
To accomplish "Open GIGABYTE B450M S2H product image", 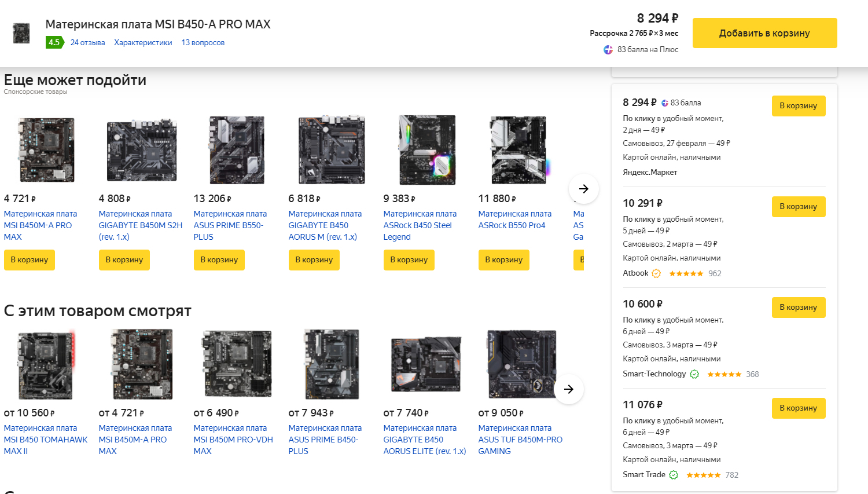I will (x=141, y=149).
